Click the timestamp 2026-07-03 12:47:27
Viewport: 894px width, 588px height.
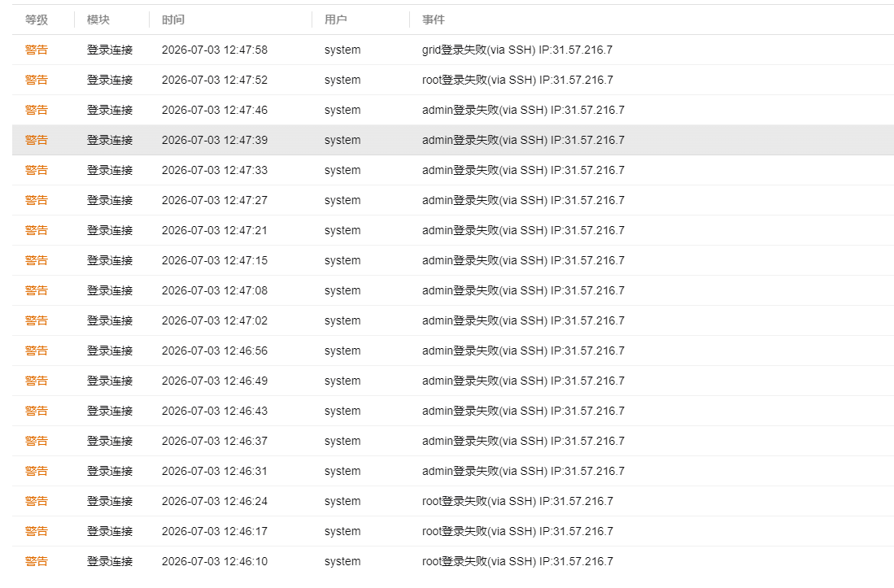pyautogui.click(x=215, y=201)
